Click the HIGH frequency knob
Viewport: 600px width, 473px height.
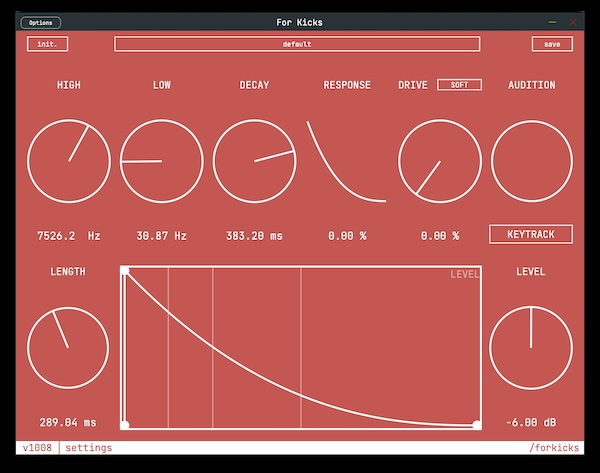69,161
